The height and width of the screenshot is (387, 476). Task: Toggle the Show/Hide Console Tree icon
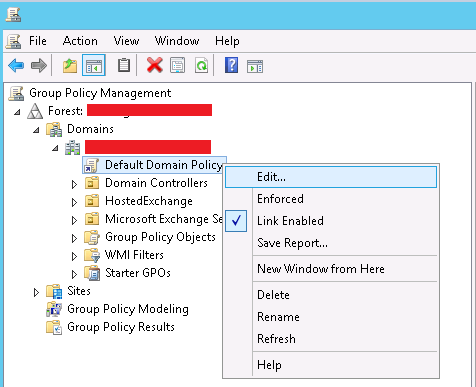point(94,65)
